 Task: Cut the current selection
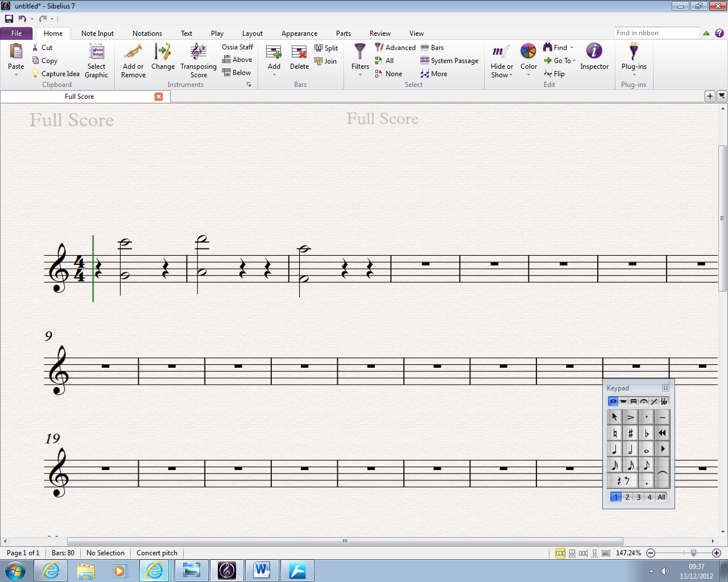click(43, 48)
